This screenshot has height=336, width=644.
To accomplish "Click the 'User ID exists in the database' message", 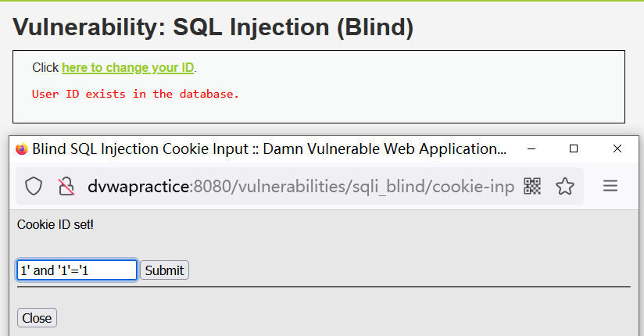I will click(x=135, y=94).
